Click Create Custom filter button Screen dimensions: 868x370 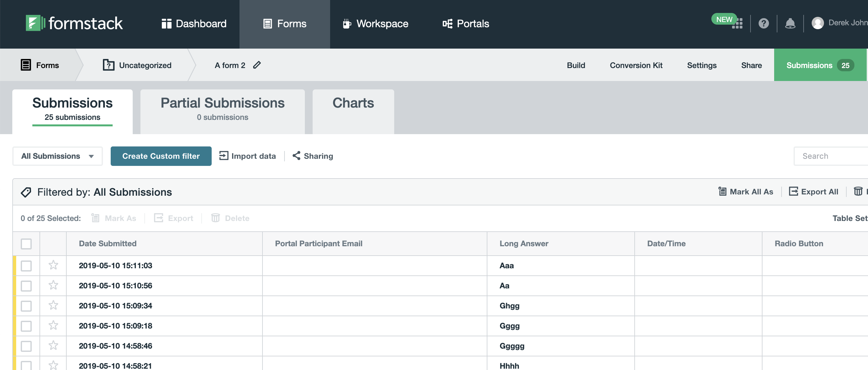pyautogui.click(x=161, y=156)
